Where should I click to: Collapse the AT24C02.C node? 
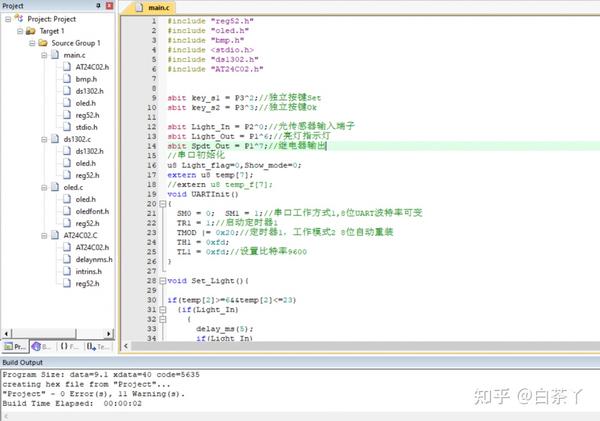click(44, 235)
